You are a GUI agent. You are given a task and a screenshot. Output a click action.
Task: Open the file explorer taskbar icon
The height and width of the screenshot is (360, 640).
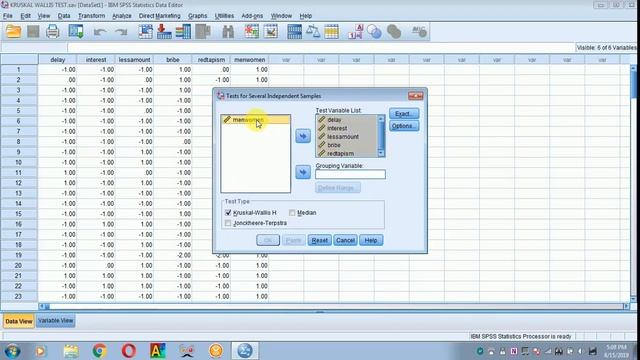pyautogui.click(x=71, y=351)
